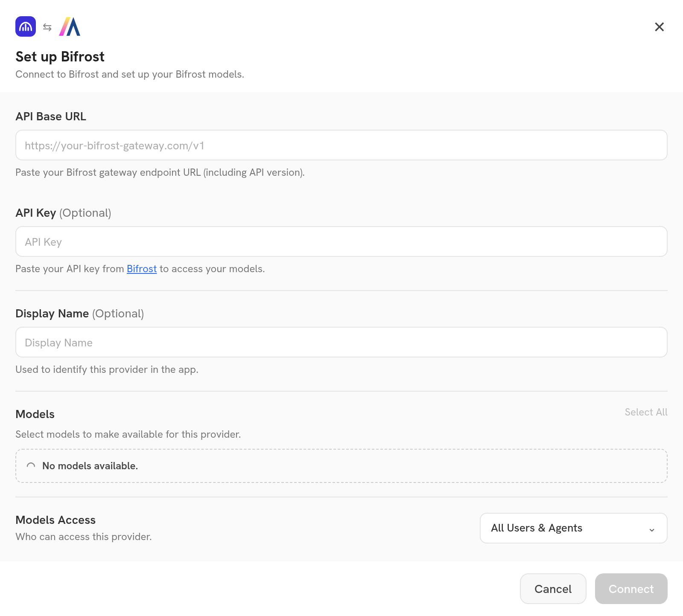This screenshot has height=616, width=683.
Task: Open the Bifrost hyperlink
Action: (x=142, y=269)
